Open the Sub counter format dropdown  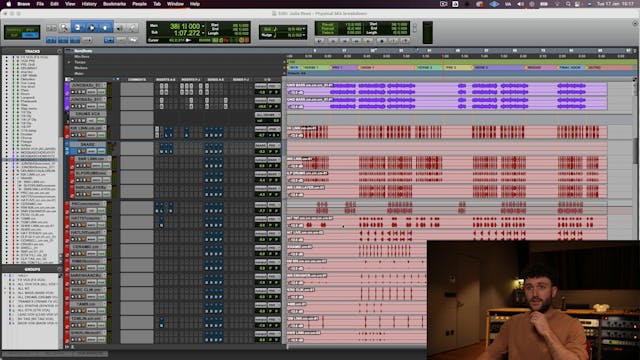pos(203,33)
